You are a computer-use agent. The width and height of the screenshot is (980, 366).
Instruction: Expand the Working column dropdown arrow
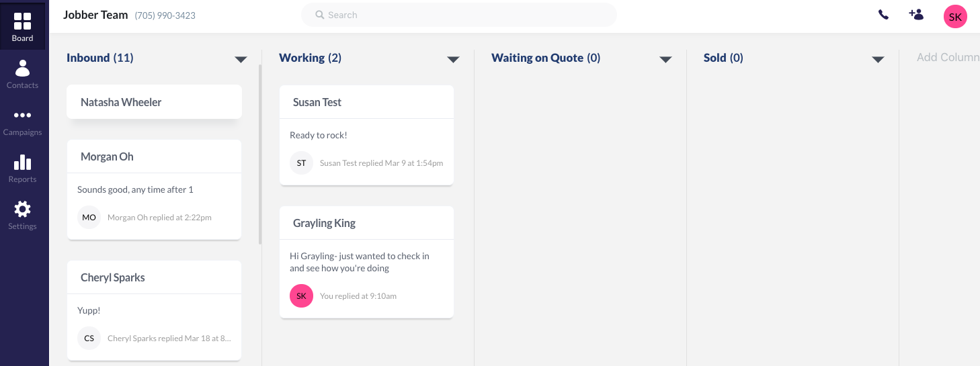pos(453,59)
